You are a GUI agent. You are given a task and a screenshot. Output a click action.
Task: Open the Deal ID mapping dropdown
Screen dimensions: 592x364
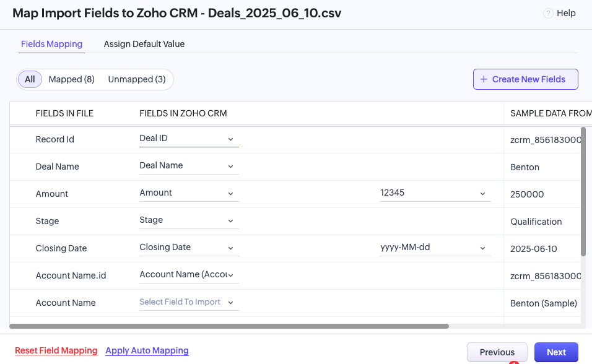[189, 139]
